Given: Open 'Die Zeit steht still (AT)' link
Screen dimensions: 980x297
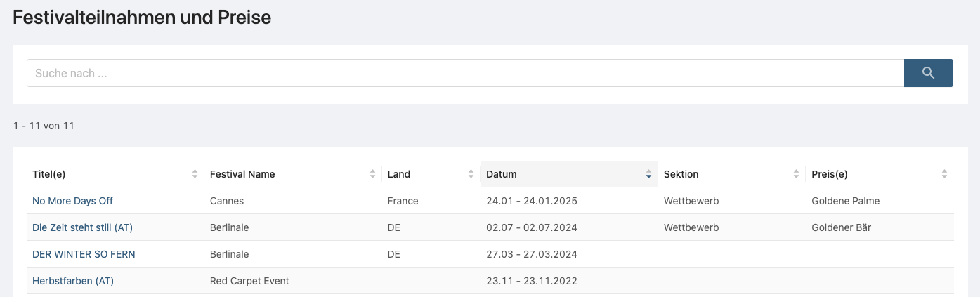Looking at the screenshot, I should [82, 227].
